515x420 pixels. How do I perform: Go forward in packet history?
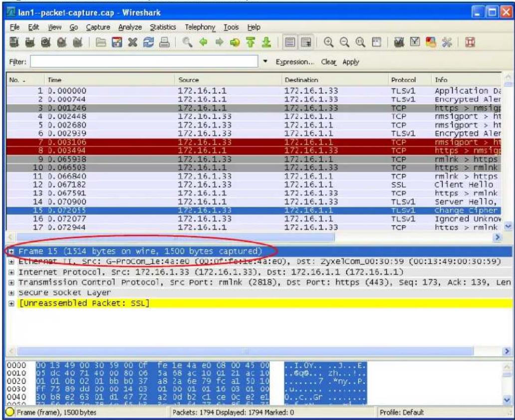click(219, 42)
